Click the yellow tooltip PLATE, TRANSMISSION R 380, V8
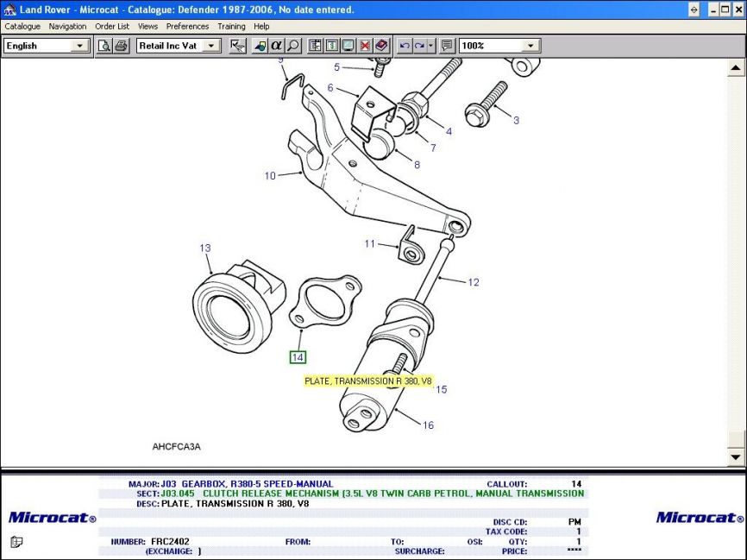This screenshot has width=747, height=560. point(368,381)
